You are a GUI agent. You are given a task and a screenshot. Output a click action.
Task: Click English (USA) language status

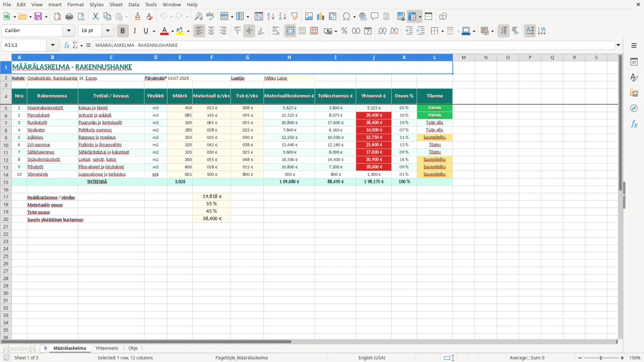372,358
